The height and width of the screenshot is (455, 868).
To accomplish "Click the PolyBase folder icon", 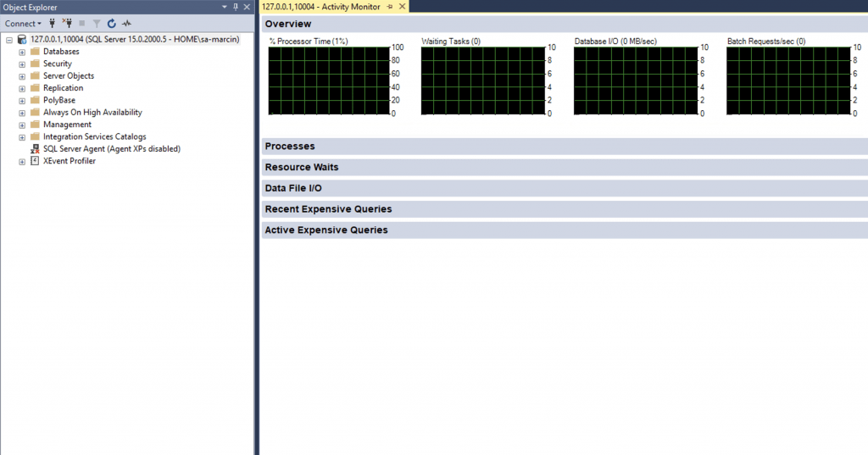I will point(35,100).
